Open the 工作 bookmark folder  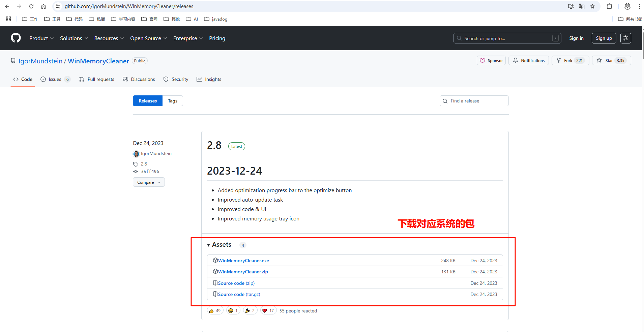coord(30,19)
